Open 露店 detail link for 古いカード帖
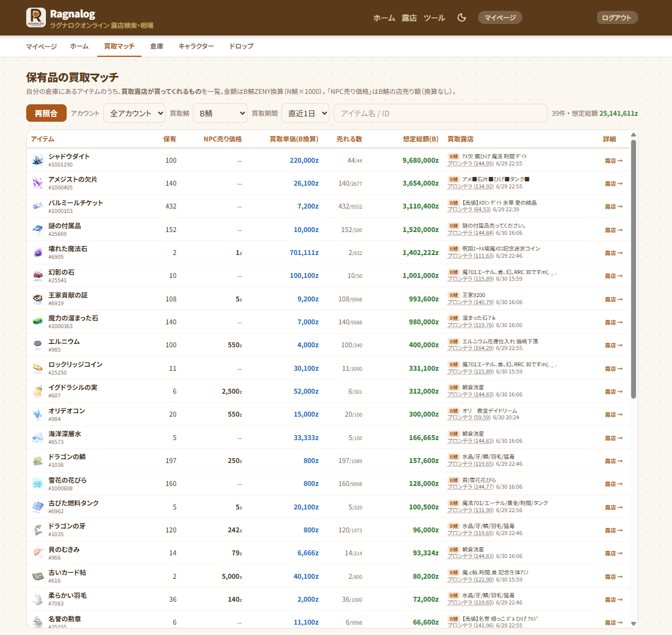The width and height of the screenshot is (672, 635). coord(614,577)
